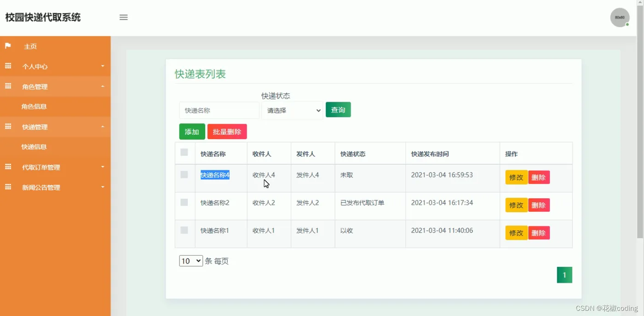Click the grid icon beside 代取订单管理
Screen dimensions: 644x316
point(8,167)
